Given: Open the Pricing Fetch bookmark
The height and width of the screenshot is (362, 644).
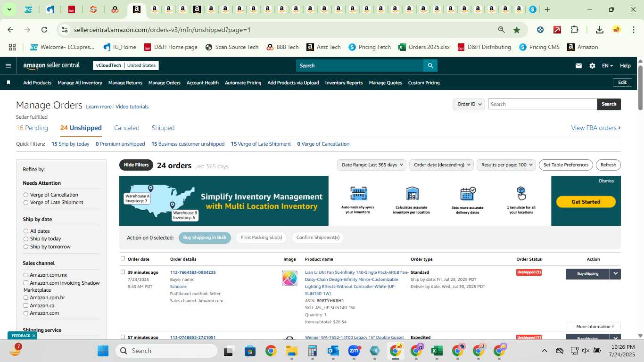Looking at the screenshot, I should point(370,47).
